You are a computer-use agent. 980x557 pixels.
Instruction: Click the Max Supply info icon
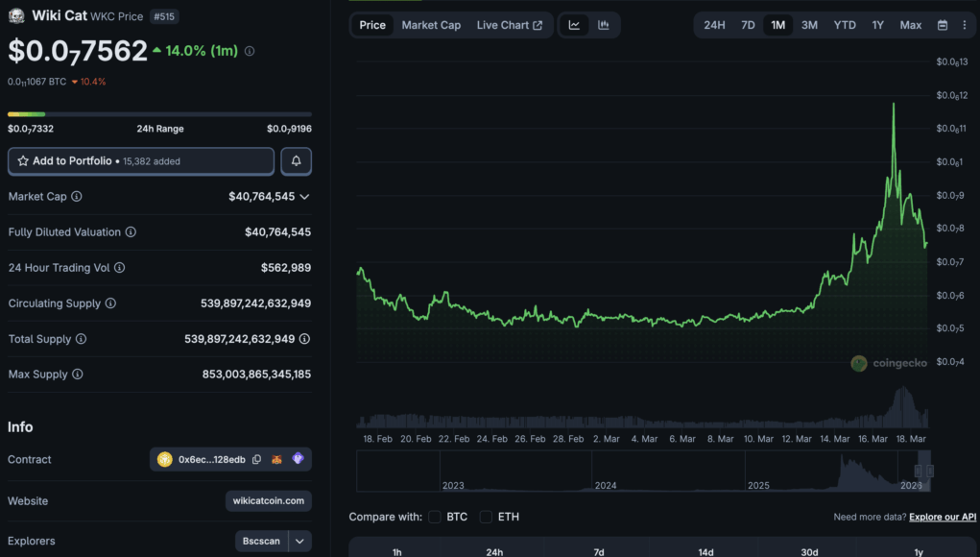(x=78, y=375)
